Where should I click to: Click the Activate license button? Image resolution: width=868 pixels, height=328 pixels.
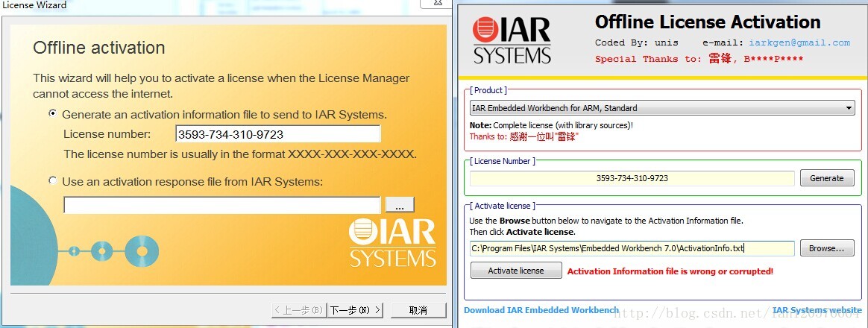[516, 271]
